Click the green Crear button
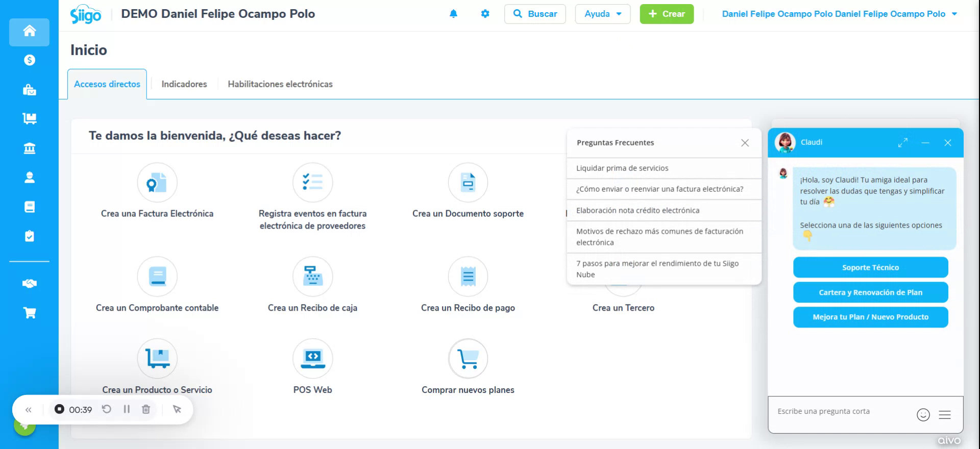Screen dimensions: 980x449 click(x=667, y=14)
